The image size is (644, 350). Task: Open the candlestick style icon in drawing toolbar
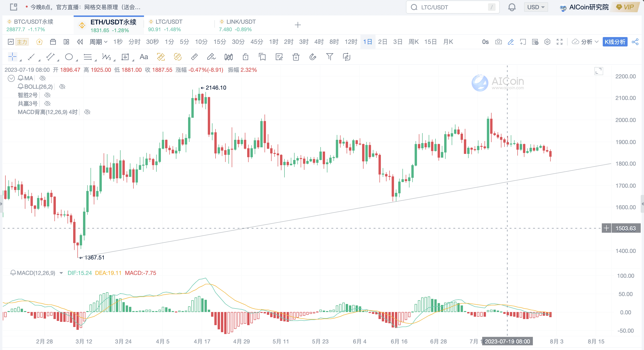click(228, 57)
